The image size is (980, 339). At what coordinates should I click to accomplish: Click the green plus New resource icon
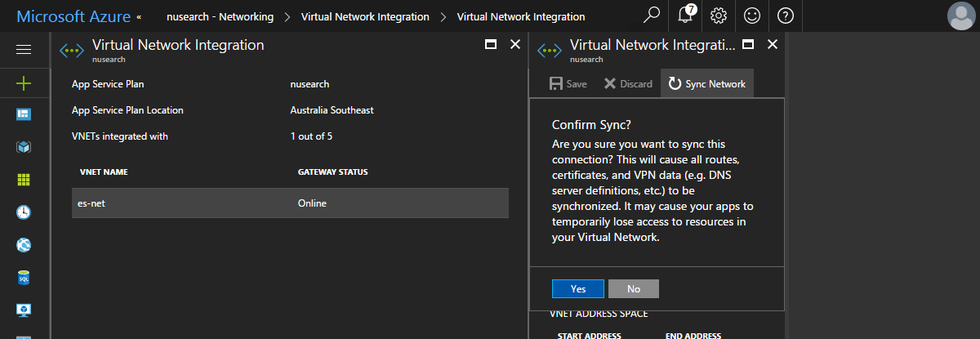[24, 83]
